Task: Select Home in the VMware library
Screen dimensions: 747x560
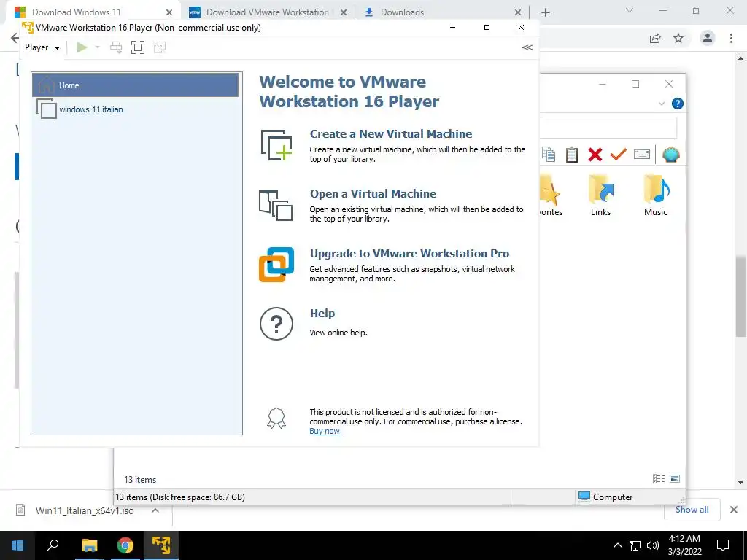Action: coord(135,85)
